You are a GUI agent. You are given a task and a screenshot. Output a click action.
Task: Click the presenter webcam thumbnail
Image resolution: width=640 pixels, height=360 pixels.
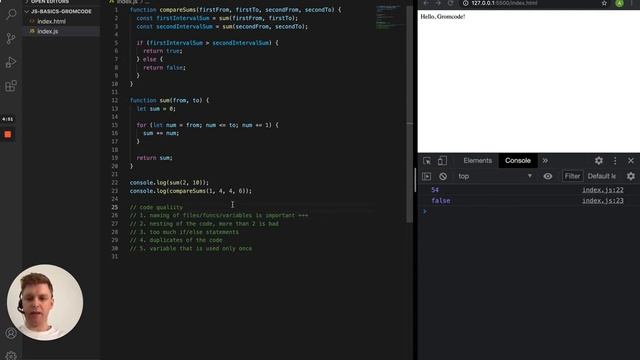coord(45,302)
